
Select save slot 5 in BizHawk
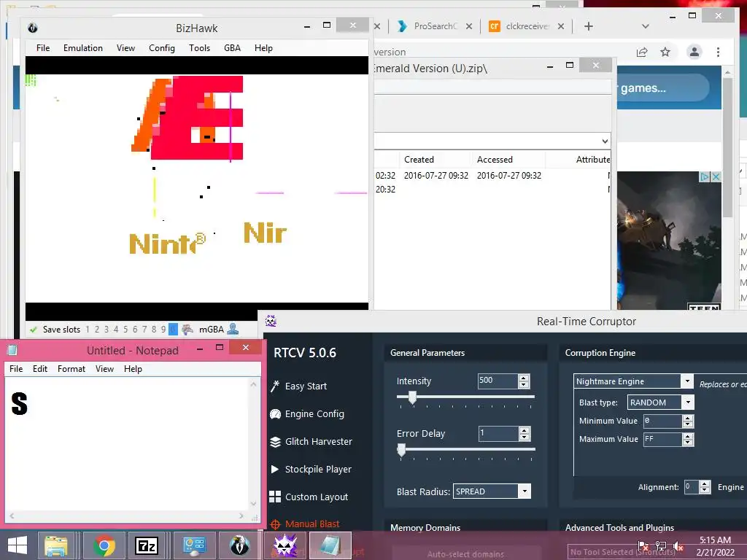pos(125,329)
